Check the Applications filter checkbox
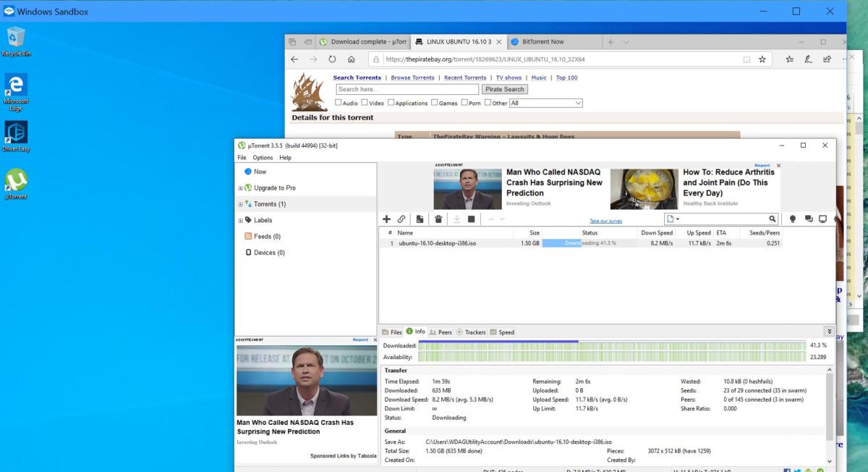This screenshot has width=868, height=472. [391, 103]
